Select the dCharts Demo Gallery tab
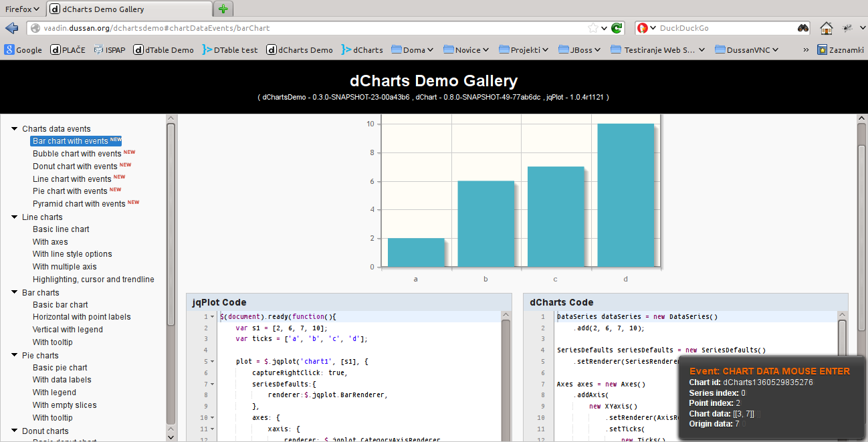 [128, 9]
